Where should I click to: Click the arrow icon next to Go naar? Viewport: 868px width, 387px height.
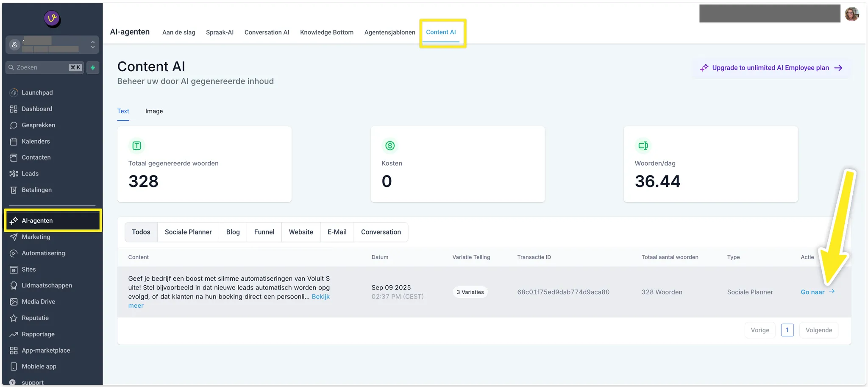pyautogui.click(x=832, y=292)
